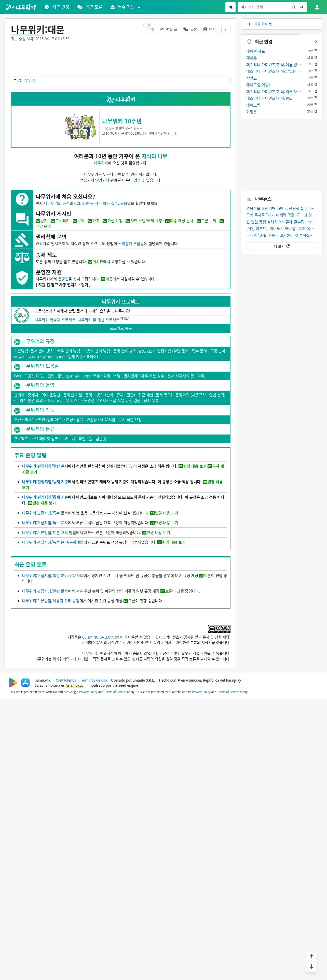
Task: Open the three-dot more options menu
Action: [226, 29]
